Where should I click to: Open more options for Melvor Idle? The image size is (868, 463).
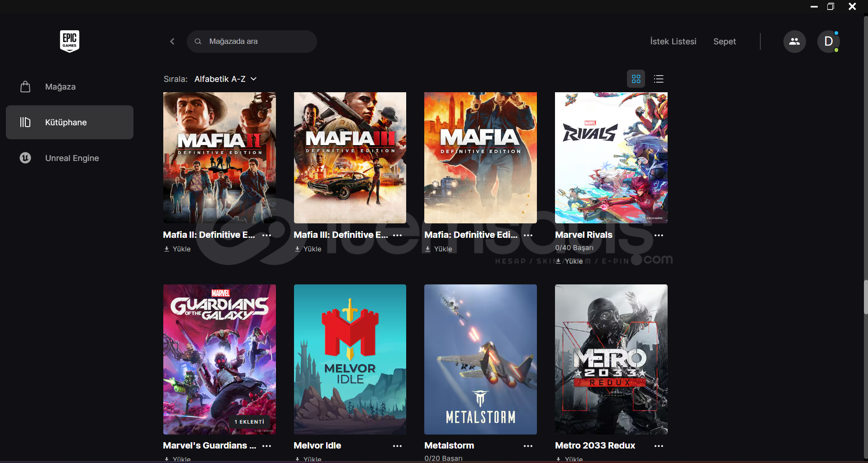[398, 446]
